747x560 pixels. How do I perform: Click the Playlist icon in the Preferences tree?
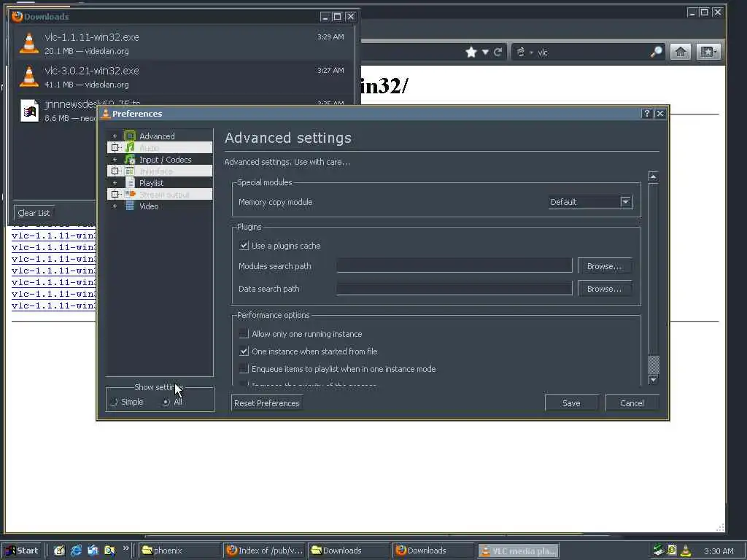[x=130, y=183]
